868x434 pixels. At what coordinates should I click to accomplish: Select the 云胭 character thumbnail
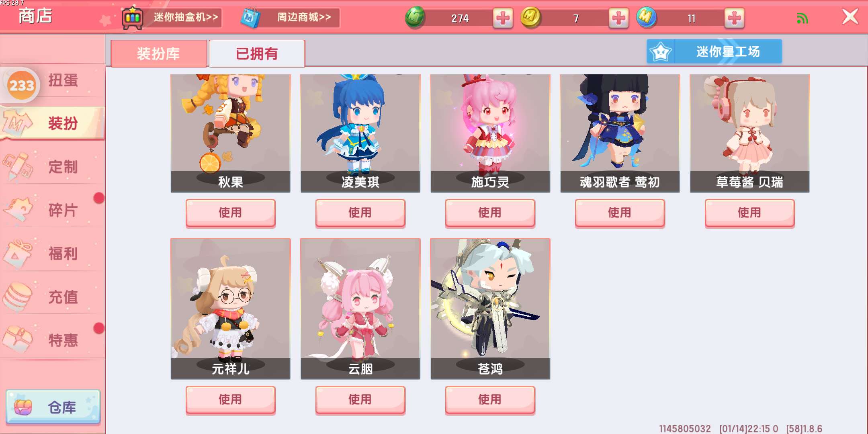(x=360, y=309)
